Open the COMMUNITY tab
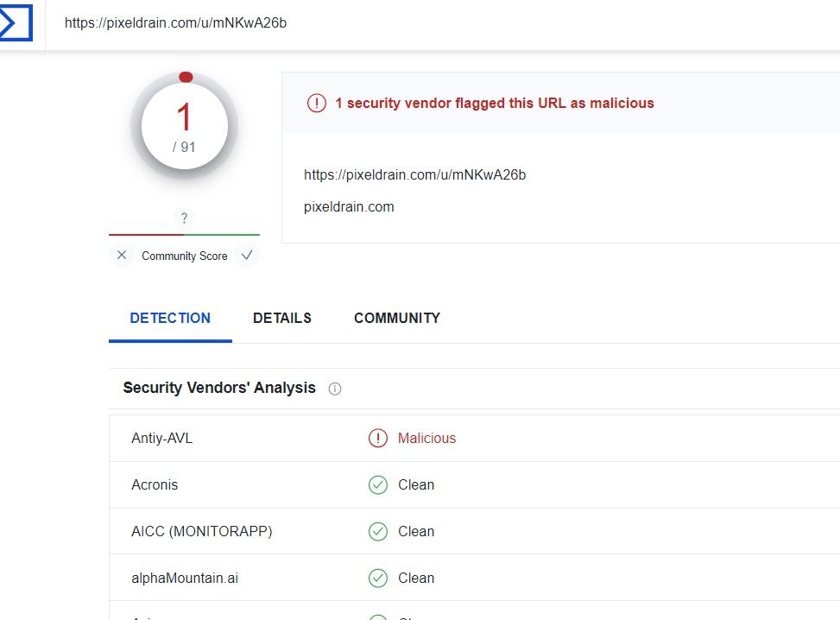 pos(397,319)
